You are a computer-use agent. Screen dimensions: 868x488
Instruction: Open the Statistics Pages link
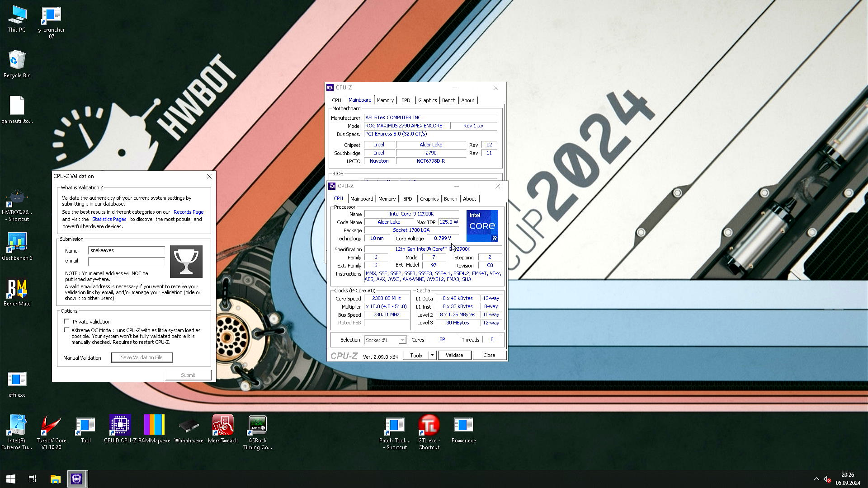pos(109,219)
